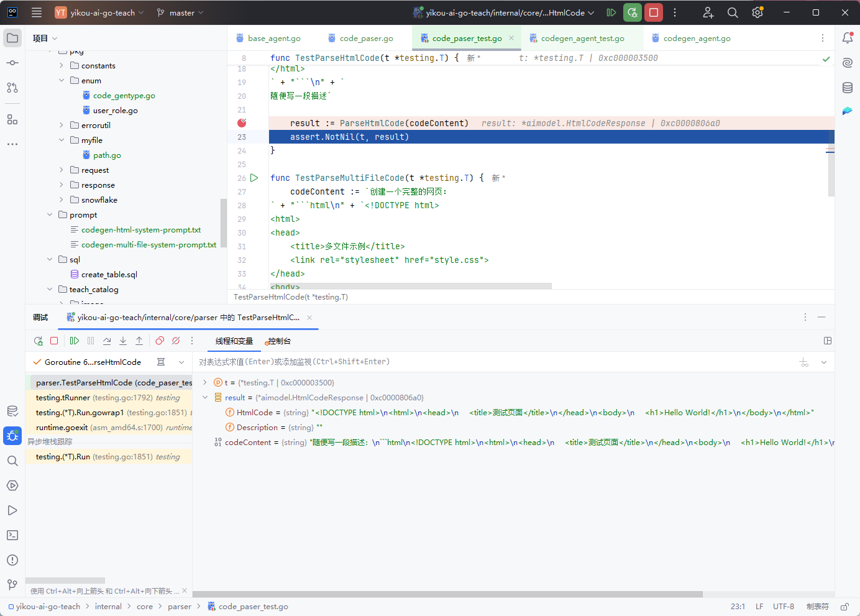This screenshot has height=616, width=860.
Task: Stop the debug session in debug toolbar
Action: [x=54, y=341]
